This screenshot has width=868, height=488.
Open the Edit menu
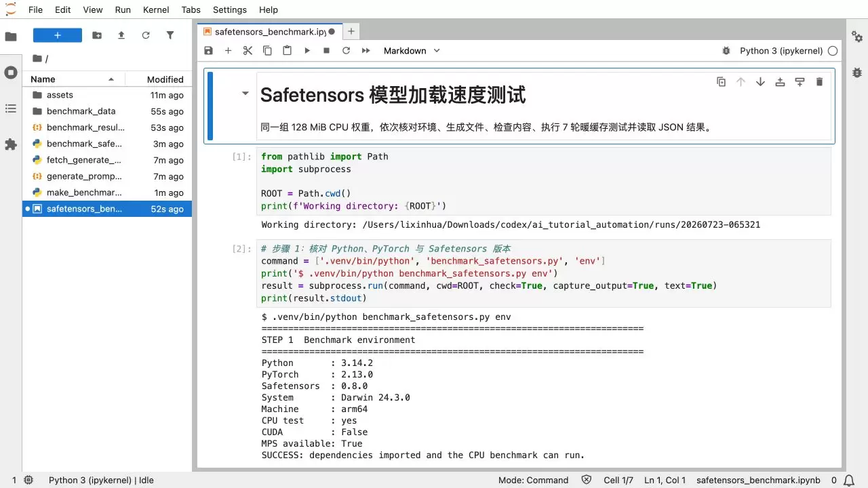pyautogui.click(x=63, y=9)
